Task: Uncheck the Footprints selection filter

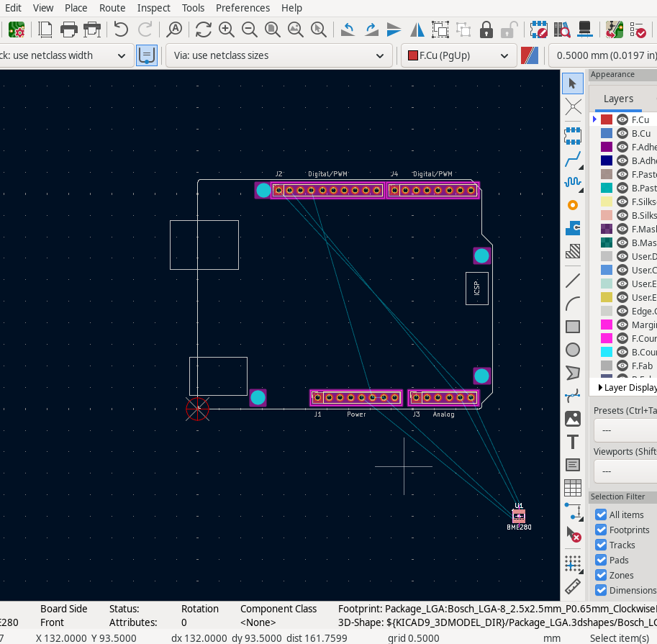Action: point(601,530)
